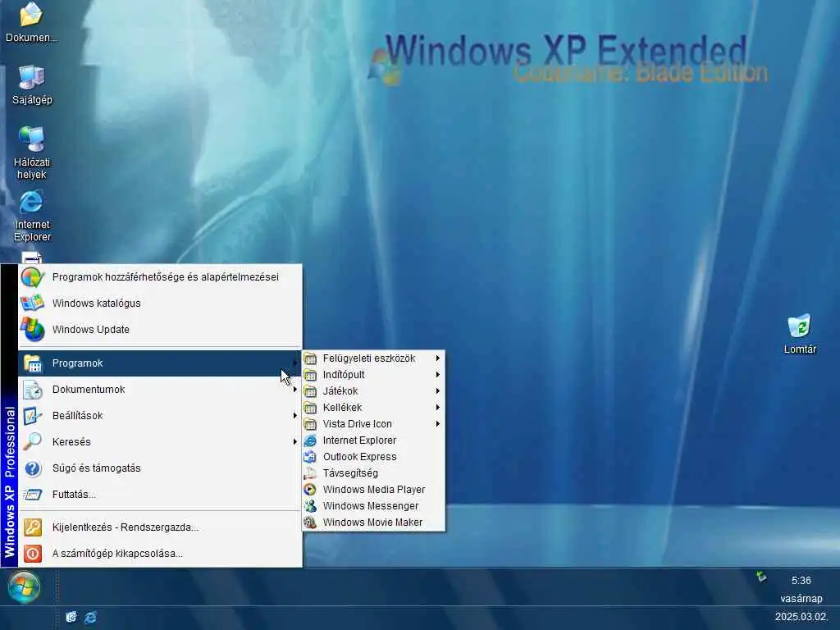Open Windows Update from start menu
The height and width of the screenshot is (630, 840).
pos(160,330)
